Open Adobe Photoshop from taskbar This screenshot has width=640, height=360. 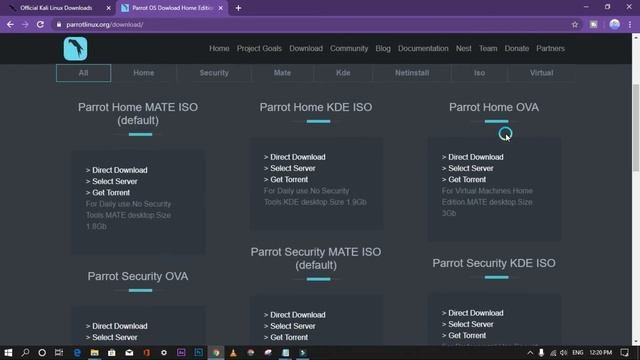point(198,353)
